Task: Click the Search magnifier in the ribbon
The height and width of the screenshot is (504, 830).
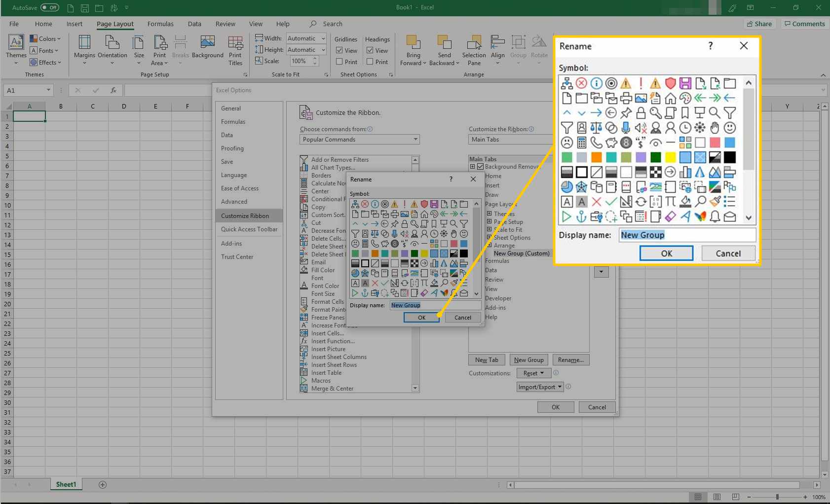Action: point(313,24)
